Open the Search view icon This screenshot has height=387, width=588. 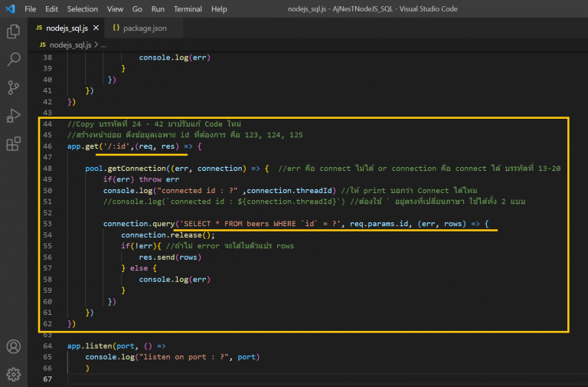pyautogui.click(x=13, y=60)
